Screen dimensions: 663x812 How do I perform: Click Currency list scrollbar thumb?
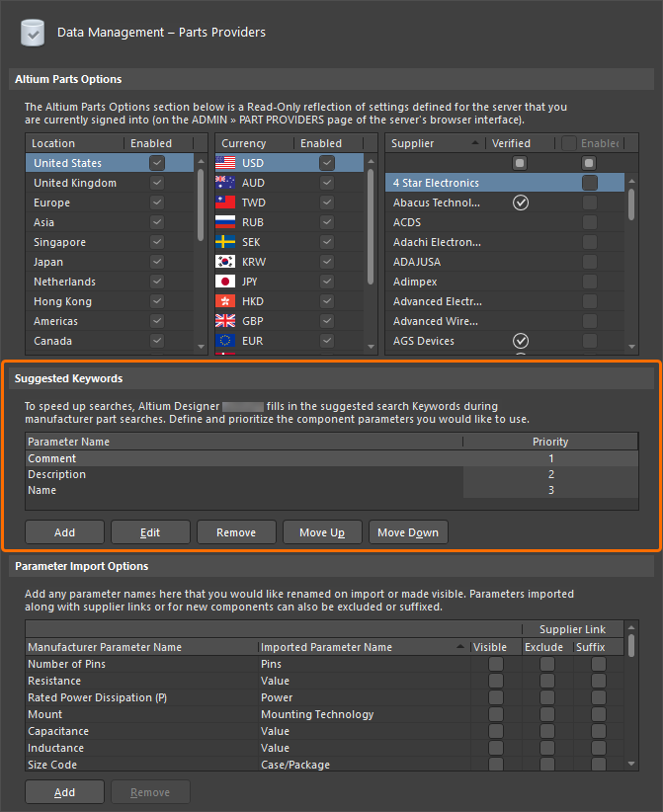(x=371, y=226)
